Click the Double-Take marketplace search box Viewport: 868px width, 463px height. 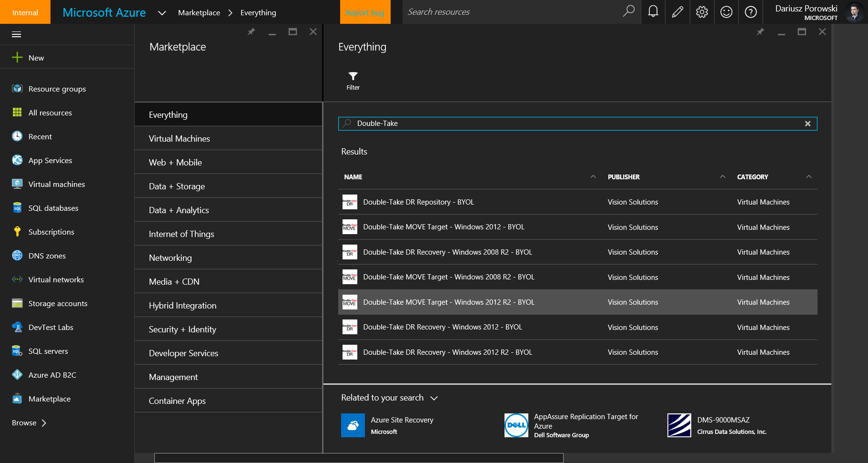click(577, 123)
